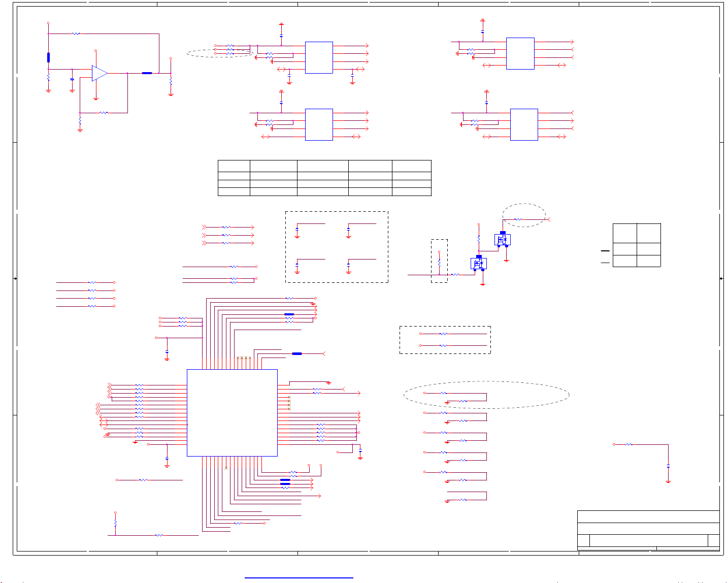
Task: Select the blue bead at the op-amp output
Action: tap(147, 73)
